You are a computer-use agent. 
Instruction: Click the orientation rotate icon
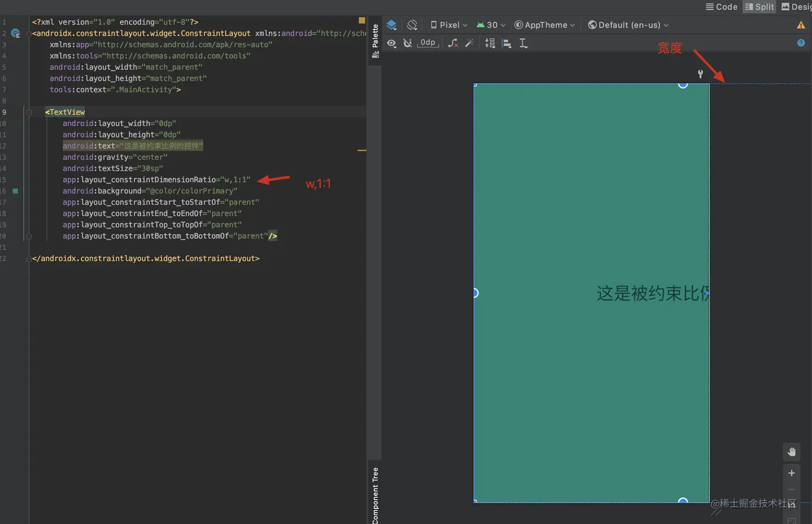(412, 25)
